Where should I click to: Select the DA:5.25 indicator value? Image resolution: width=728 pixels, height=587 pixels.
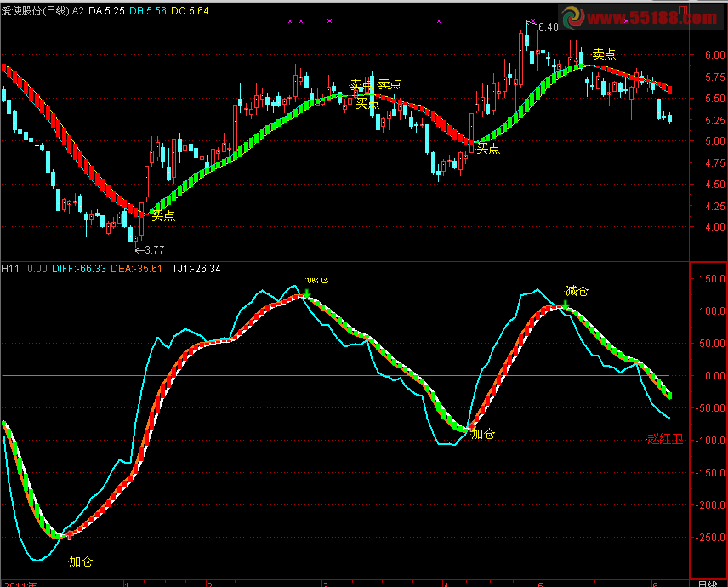click(107, 11)
